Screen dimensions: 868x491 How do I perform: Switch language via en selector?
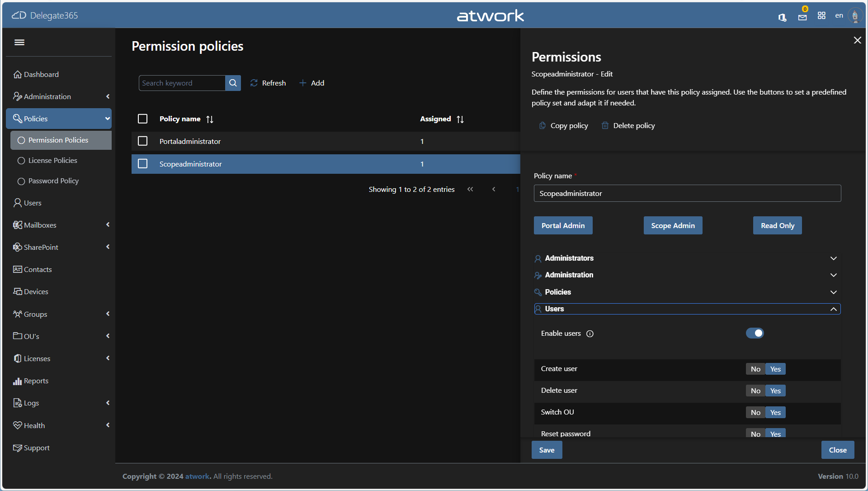839,15
